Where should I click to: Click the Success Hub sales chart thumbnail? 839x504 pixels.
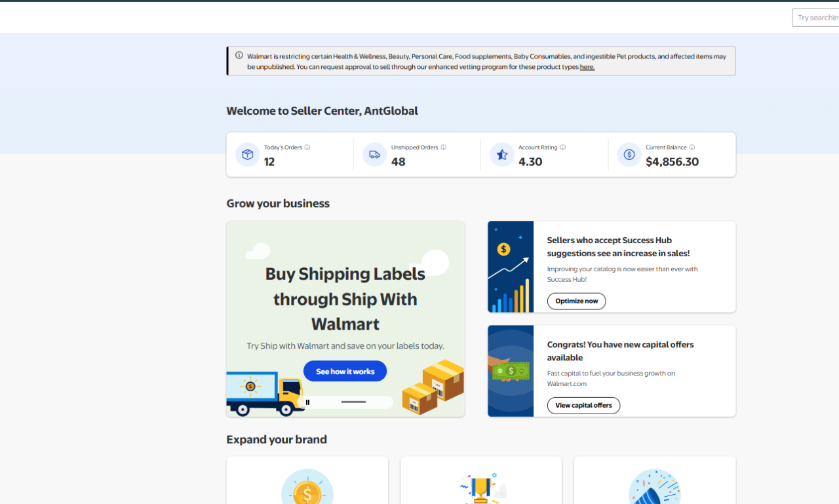click(511, 267)
